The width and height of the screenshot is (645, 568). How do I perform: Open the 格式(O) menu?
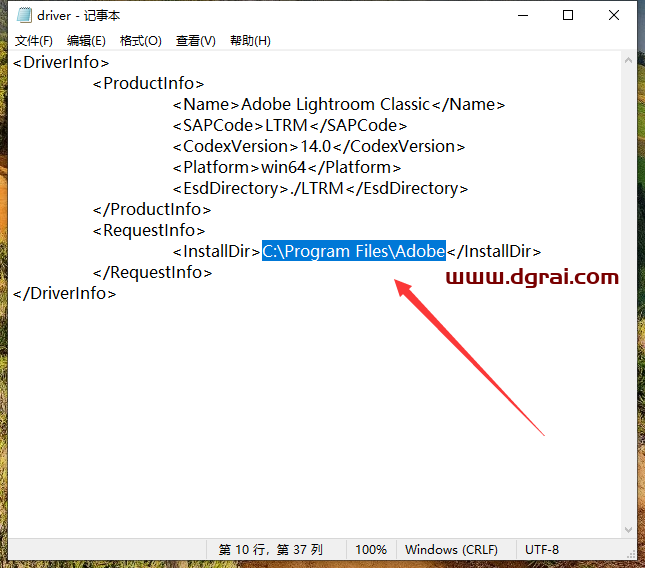point(140,41)
